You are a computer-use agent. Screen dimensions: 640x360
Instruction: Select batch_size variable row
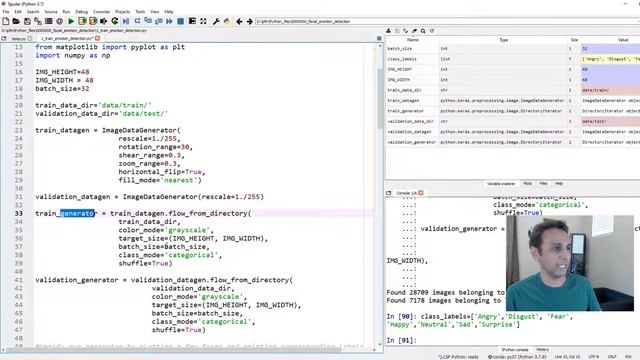(x=513, y=49)
